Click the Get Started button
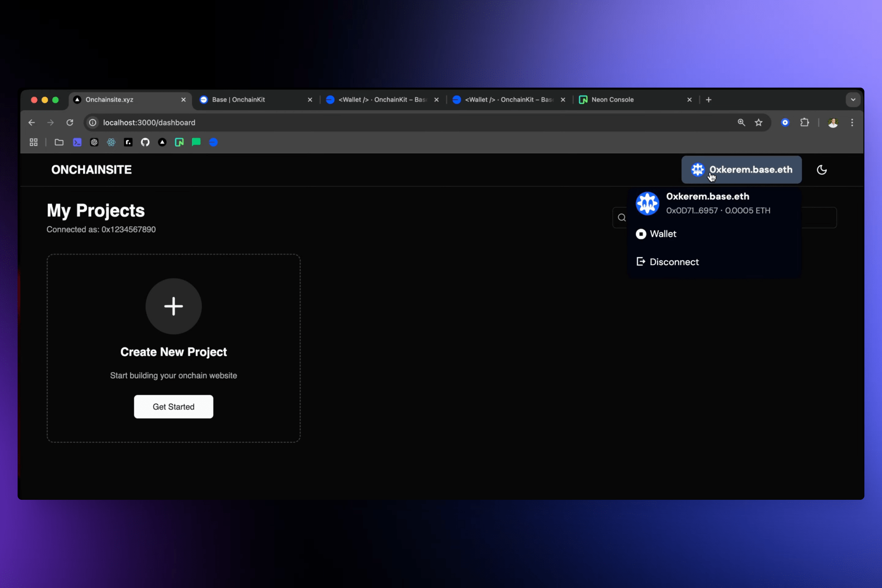Image resolution: width=882 pixels, height=588 pixels. [173, 407]
